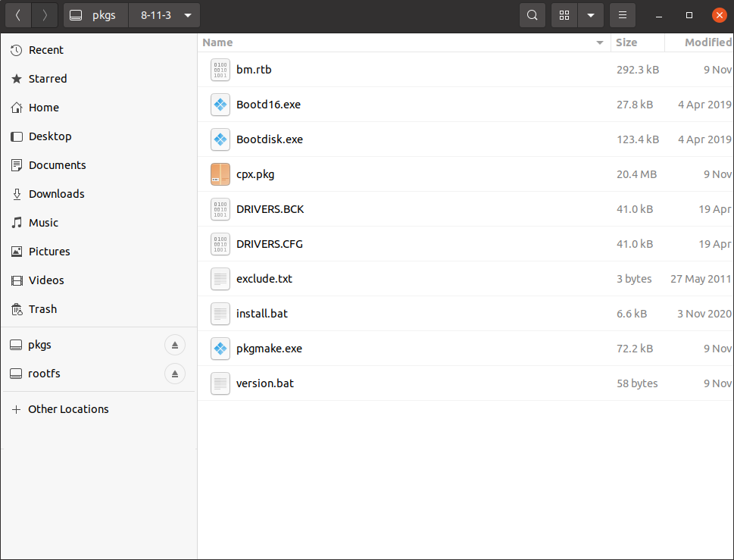Viewport: 734px width, 560px height.
Task: Switch to grid view icon
Action: coord(564,15)
